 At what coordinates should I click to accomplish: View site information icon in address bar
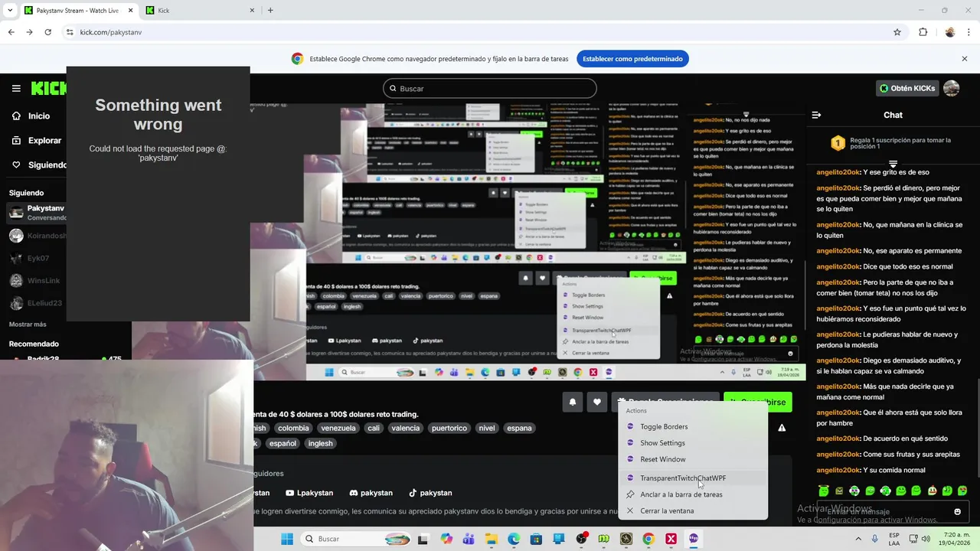pos(70,32)
